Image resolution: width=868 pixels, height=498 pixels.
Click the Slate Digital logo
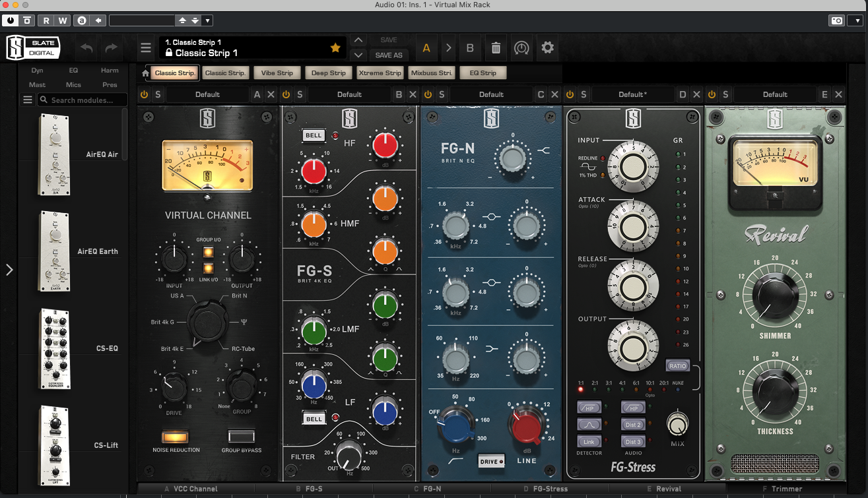click(33, 47)
